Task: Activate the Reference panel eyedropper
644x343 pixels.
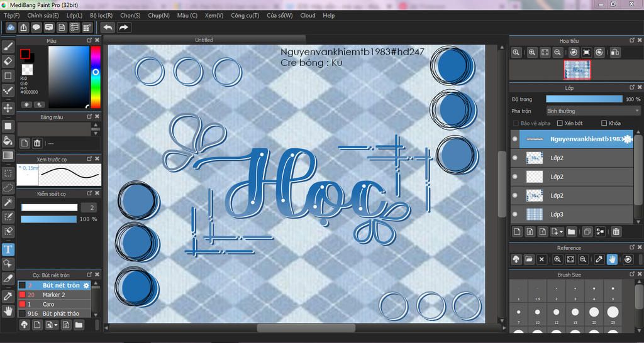Action: 599,259
